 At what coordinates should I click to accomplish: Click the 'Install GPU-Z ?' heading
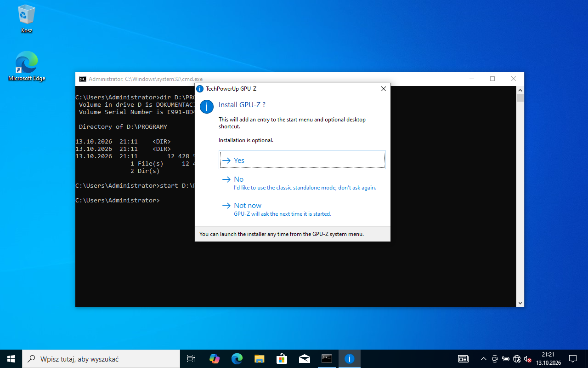242,105
